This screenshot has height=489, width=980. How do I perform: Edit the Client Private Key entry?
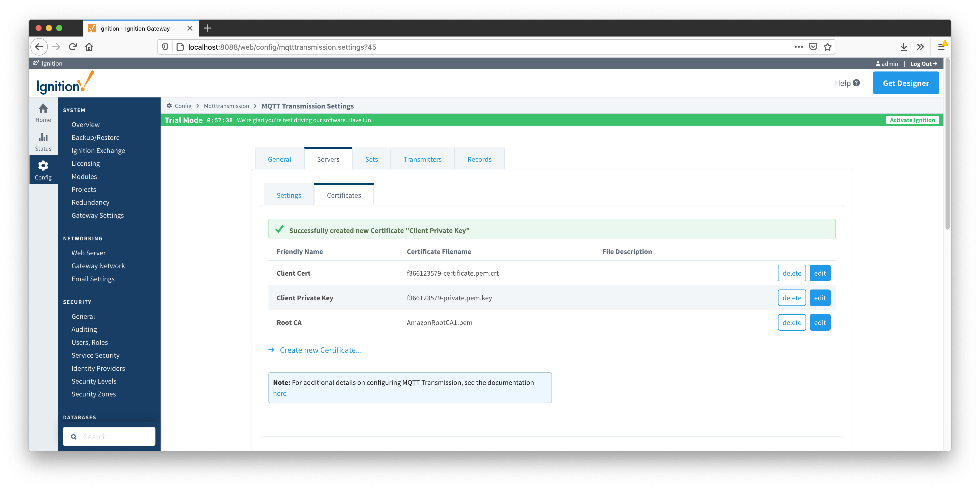tap(820, 298)
